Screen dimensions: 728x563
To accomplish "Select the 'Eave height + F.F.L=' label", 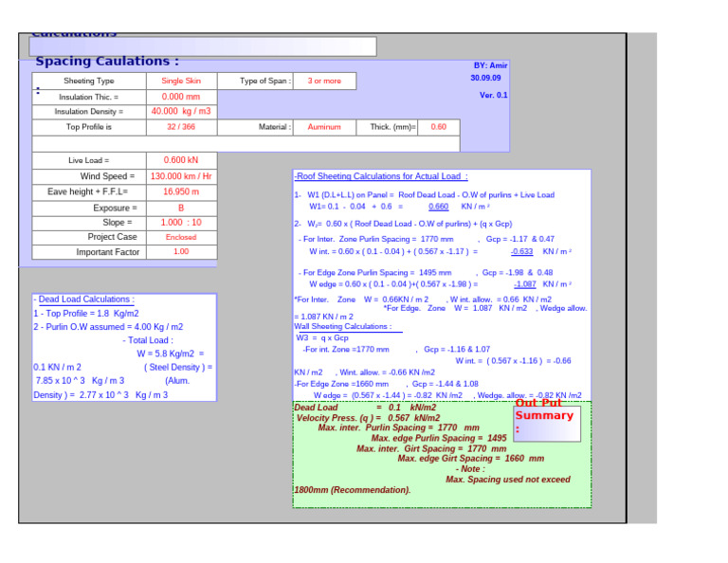I will click(89, 191).
